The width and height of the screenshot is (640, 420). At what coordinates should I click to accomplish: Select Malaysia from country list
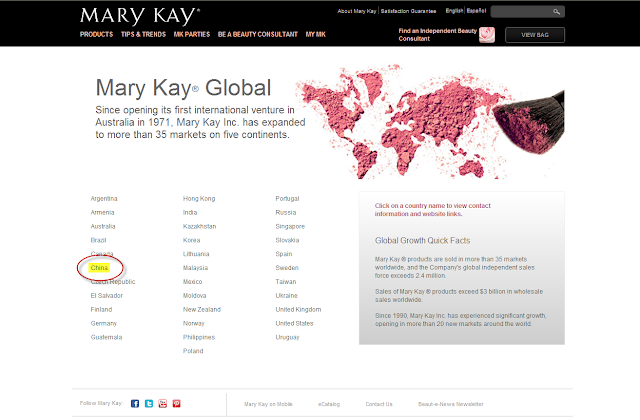click(195, 268)
